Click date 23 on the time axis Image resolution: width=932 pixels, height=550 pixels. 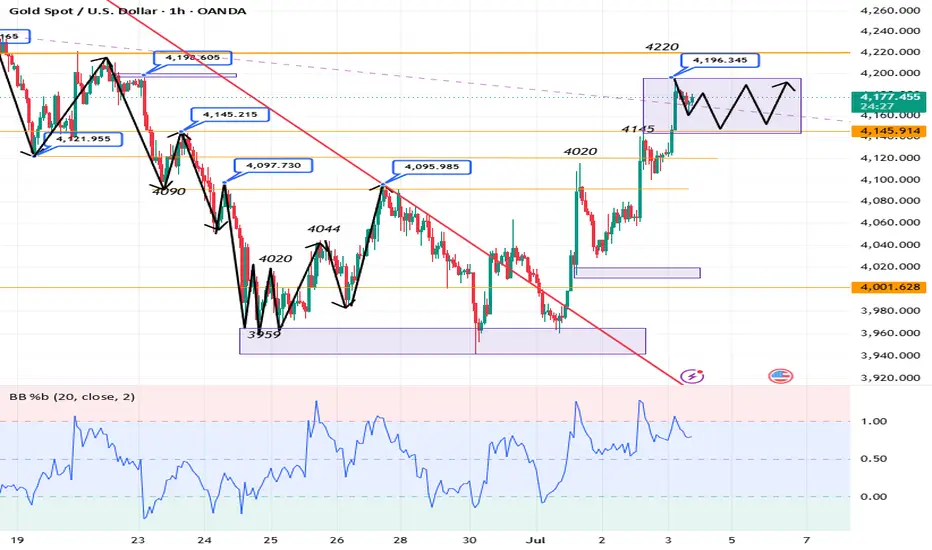(x=138, y=540)
